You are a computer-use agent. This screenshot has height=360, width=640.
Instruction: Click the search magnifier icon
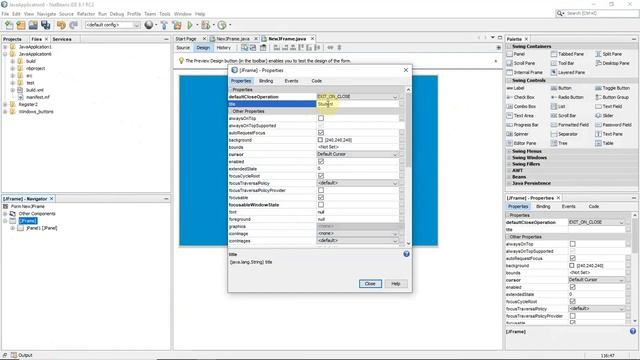[560, 13]
